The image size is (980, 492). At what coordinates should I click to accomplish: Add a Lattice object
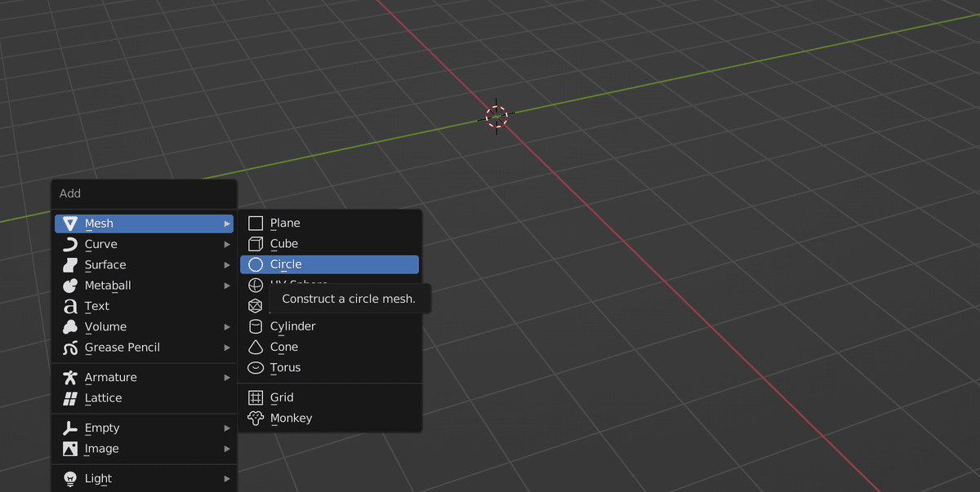tap(145, 398)
